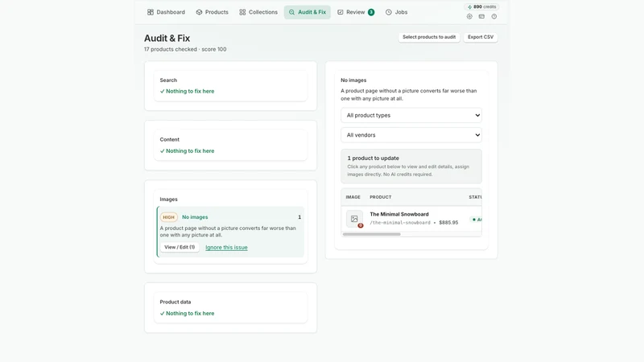Click Content section Nothing to fix here
Screen dimensions: 644x362
point(187,151)
